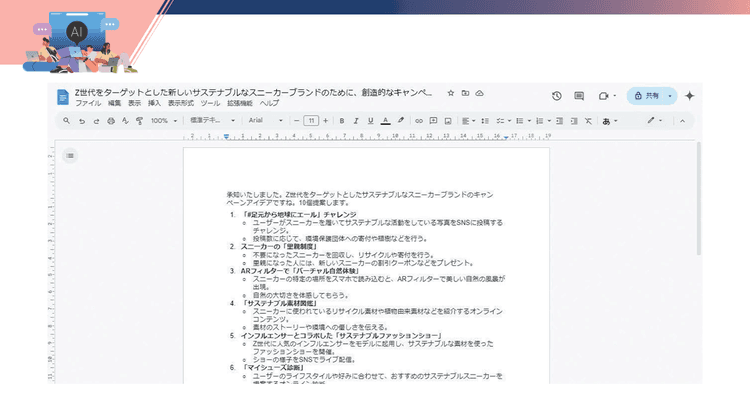Open the input tools あ dropdown
The height and width of the screenshot is (394, 750).
point(609,121)
